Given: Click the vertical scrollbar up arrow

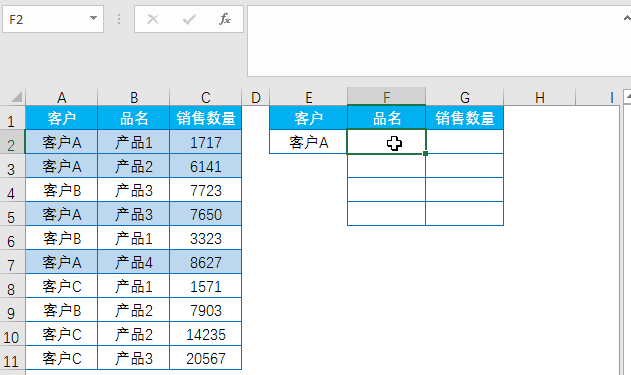Looking at the screenshot, I should click(x=627, y=97).
